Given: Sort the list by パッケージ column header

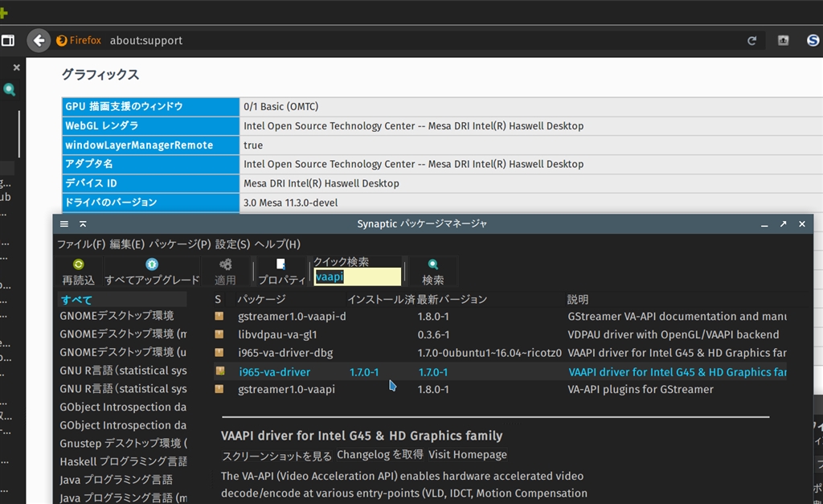Looking at the screenshot, I should pyautogui.click(x=260, y=299).
